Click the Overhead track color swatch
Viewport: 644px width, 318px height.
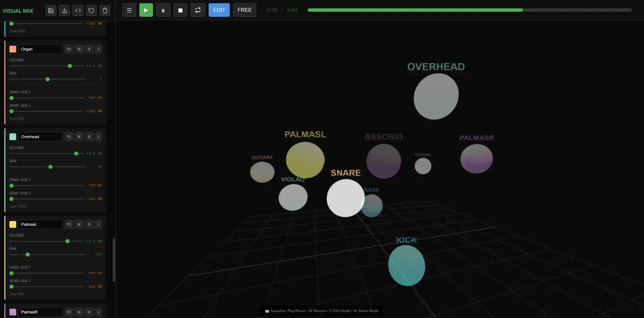[13, 137]
